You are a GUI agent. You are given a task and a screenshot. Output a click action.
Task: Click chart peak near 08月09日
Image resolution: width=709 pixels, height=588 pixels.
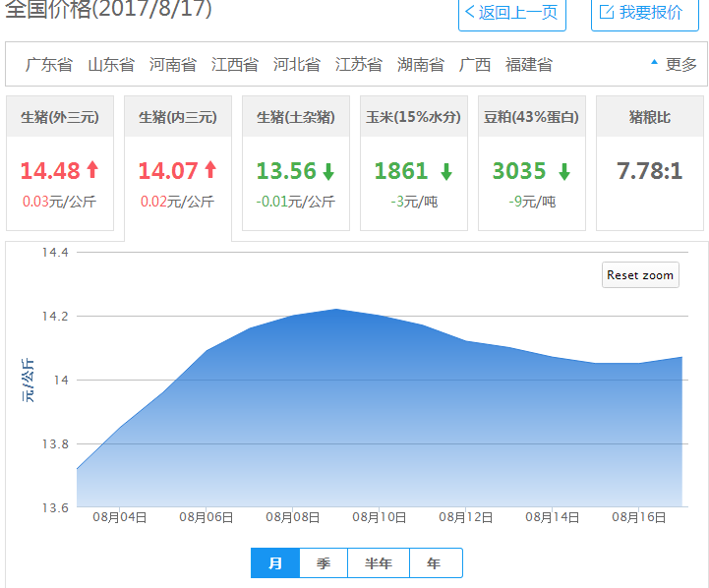tap(336, 310)
